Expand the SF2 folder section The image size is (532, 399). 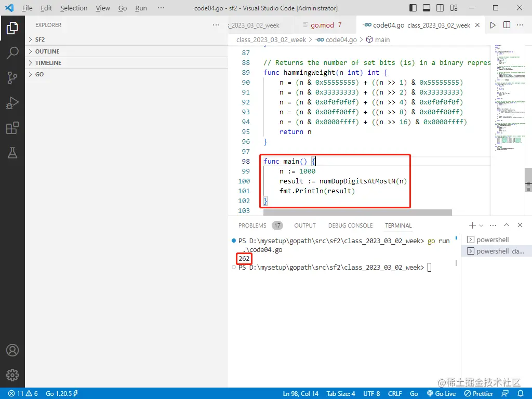tap(126, 39)
